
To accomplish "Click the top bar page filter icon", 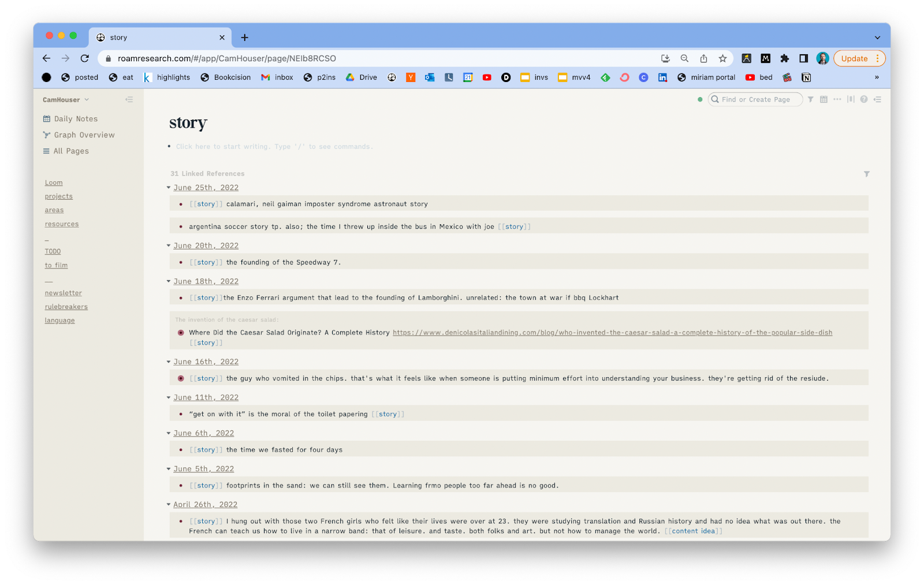I will click(810, 99).
